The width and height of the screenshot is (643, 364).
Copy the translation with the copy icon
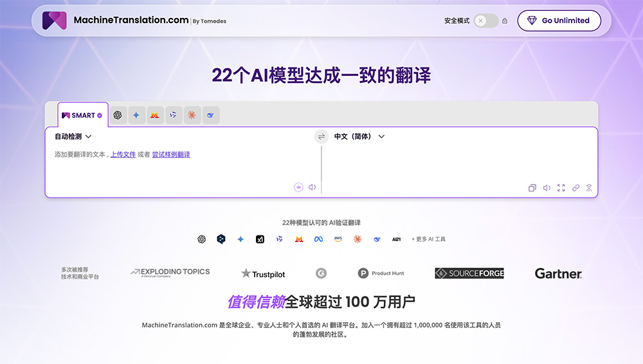tap(532, 188)
